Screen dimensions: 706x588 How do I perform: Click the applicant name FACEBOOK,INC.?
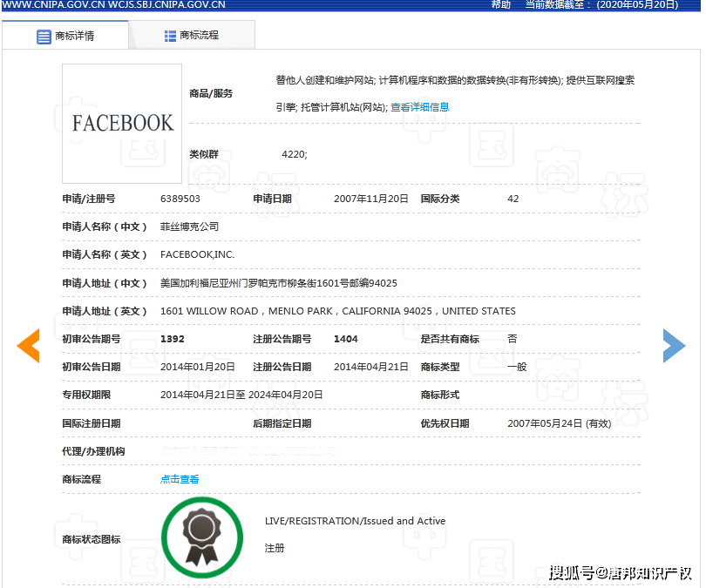[198, 254]
